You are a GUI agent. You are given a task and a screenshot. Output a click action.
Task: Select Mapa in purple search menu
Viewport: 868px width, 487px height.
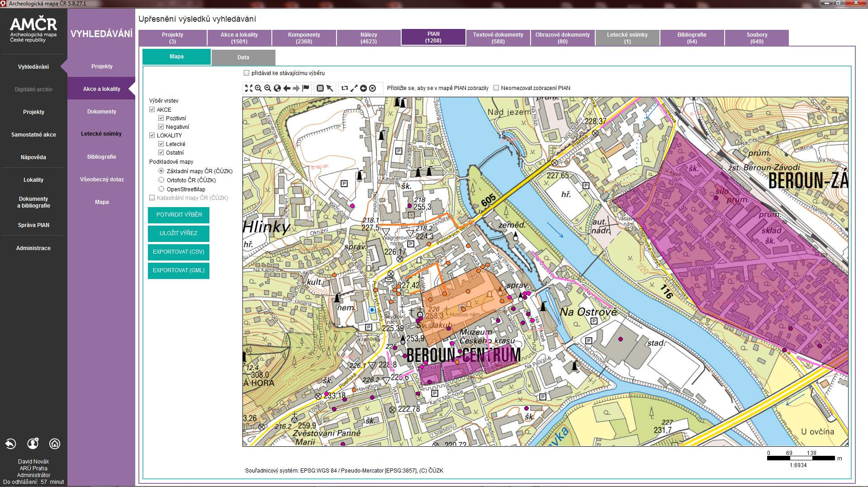point(102,202)
